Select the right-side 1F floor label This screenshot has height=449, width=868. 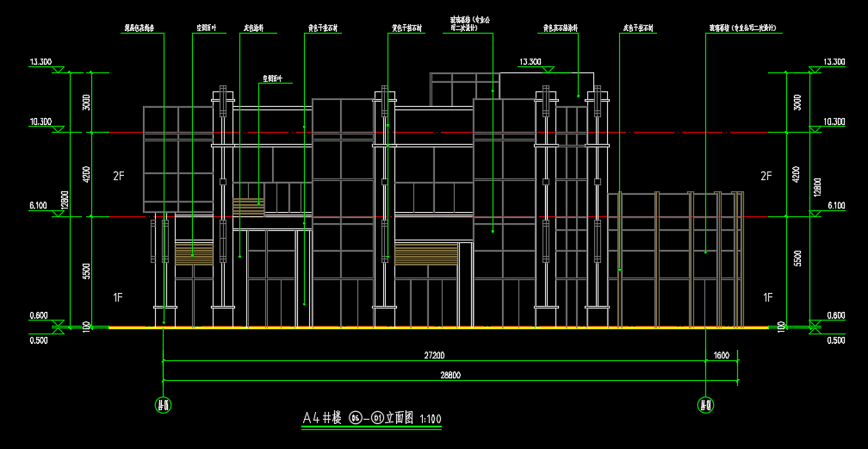(768, 296)
